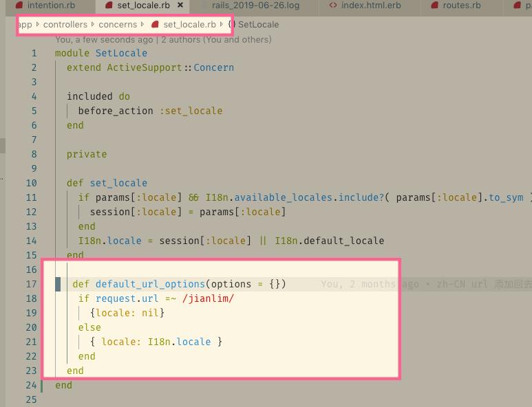Open the rails_2019-06-26.log tab
This screenshot has height=407, width=532.
point(255,5)
